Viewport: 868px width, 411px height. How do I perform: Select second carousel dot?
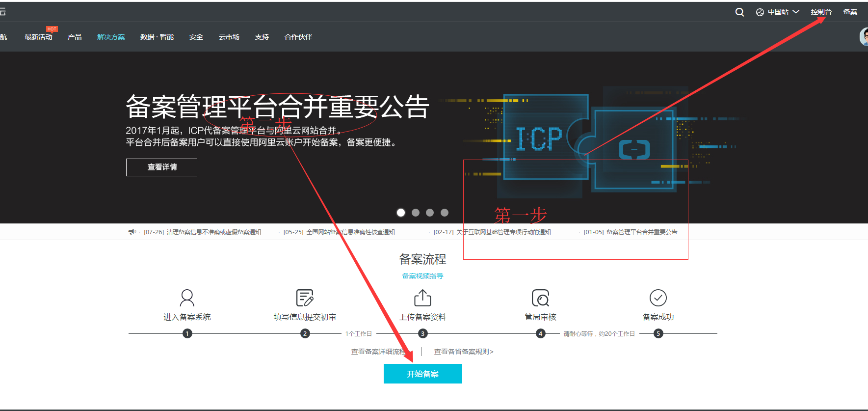point(416,213)
